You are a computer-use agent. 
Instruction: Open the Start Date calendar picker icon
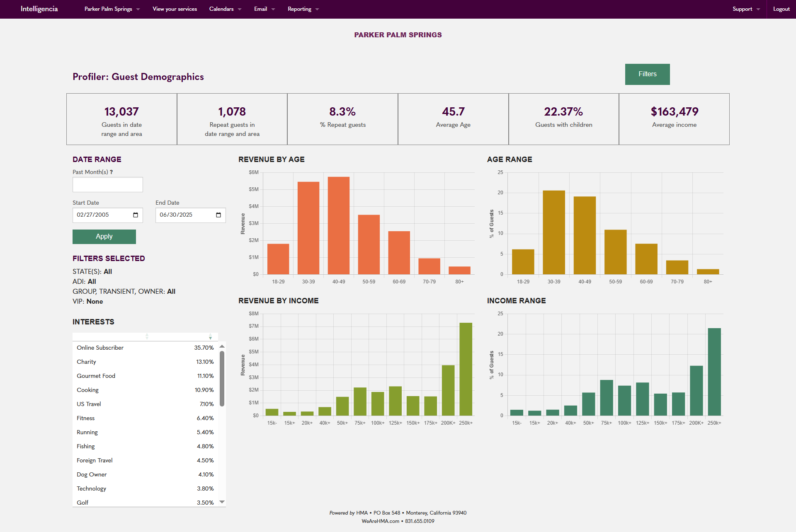(136, 215)
